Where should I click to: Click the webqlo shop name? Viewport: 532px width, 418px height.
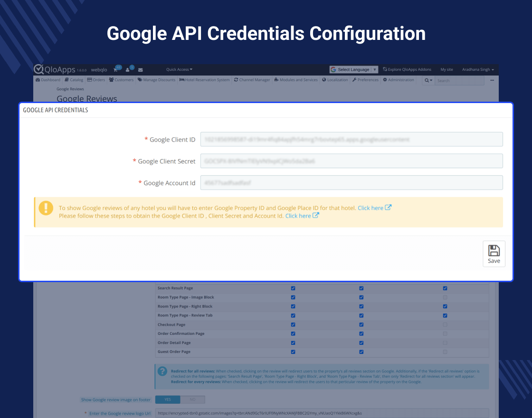[99, 69]
